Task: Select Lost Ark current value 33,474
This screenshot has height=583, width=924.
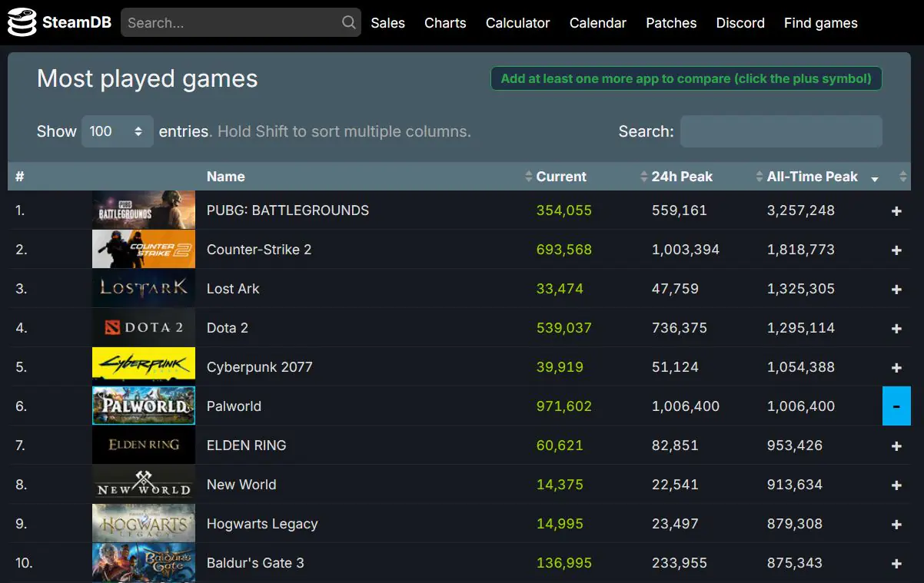Action: 560,289
